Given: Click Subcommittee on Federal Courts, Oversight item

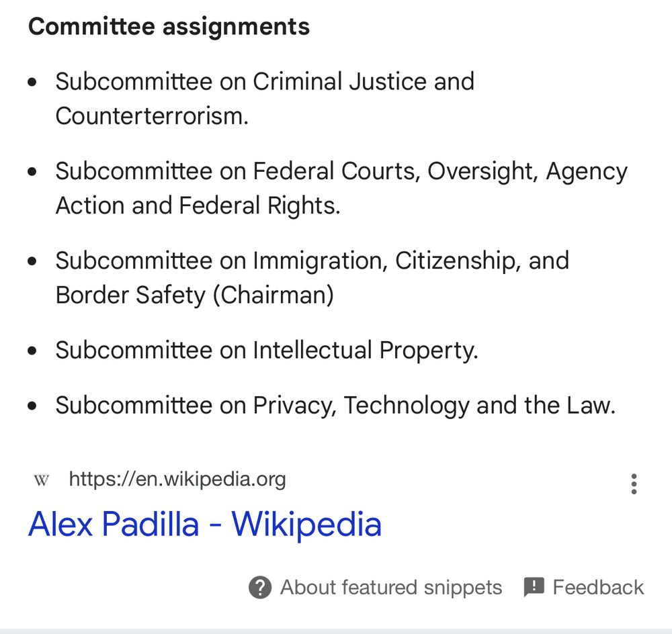Looking at the screenshot, I should coord(341,188).
